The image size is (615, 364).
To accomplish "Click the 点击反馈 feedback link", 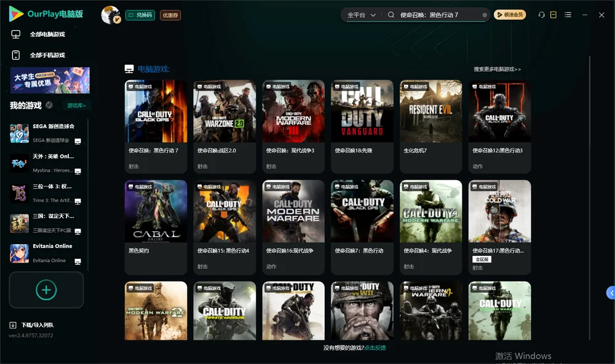I will coord(375,347).
